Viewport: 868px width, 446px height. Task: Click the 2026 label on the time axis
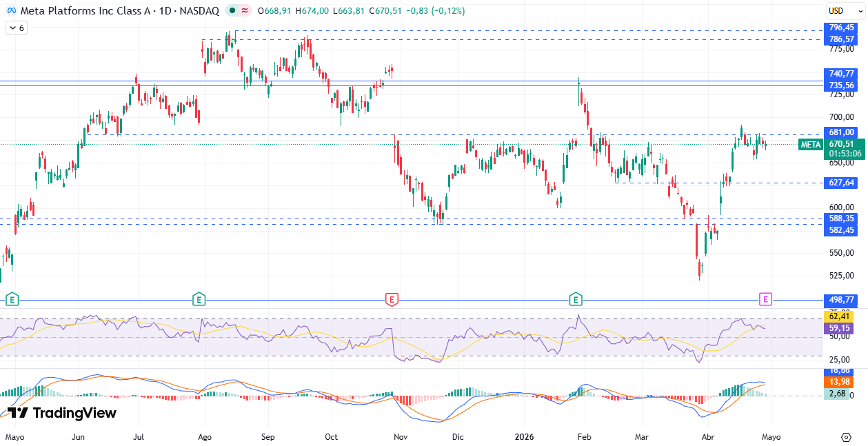point(525,437)
